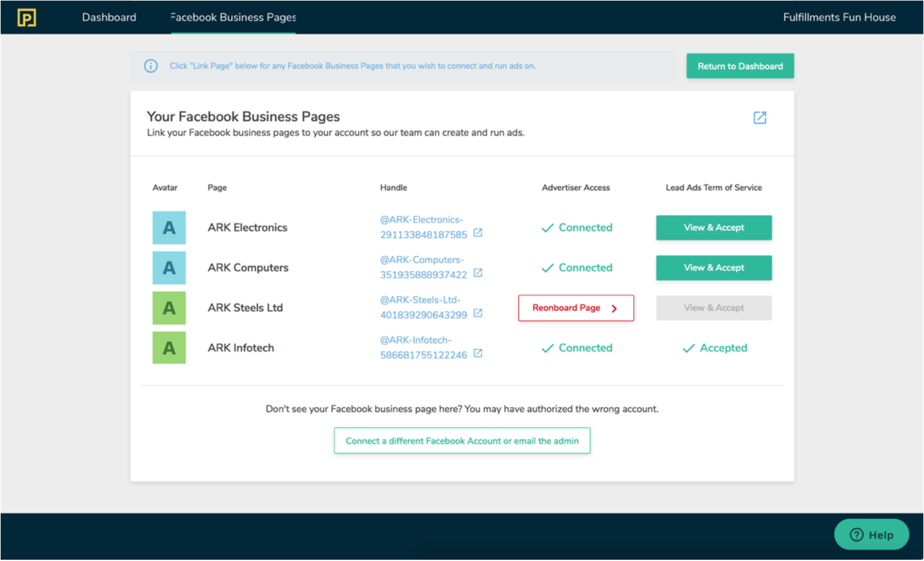Click Connect a different Facebook Account button
This screenshot has width=924, height=561.
pos(462,441)
